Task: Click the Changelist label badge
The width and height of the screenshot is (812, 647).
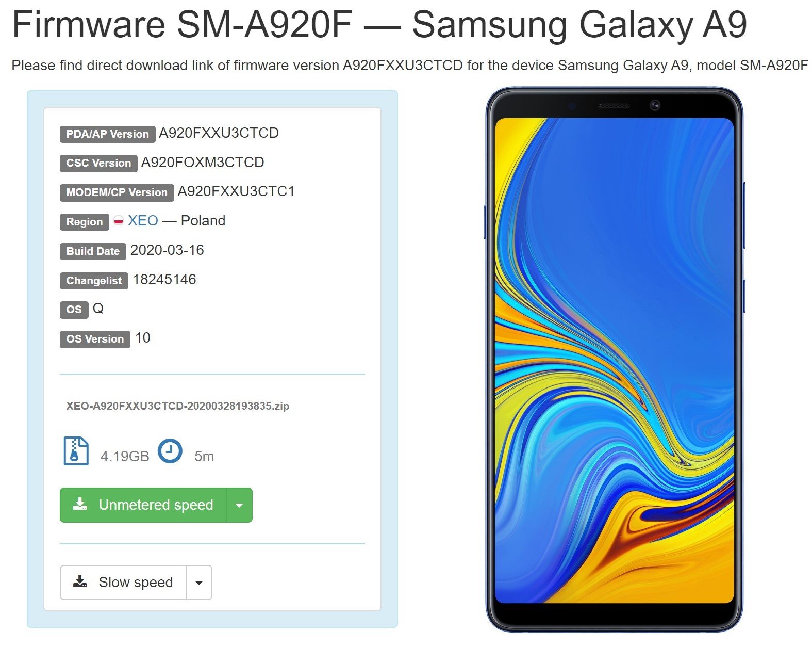Action: (x=94, y=281)
